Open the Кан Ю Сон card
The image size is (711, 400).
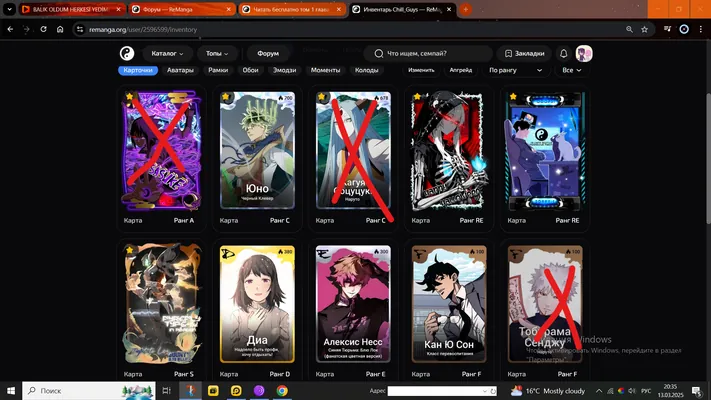449,304
